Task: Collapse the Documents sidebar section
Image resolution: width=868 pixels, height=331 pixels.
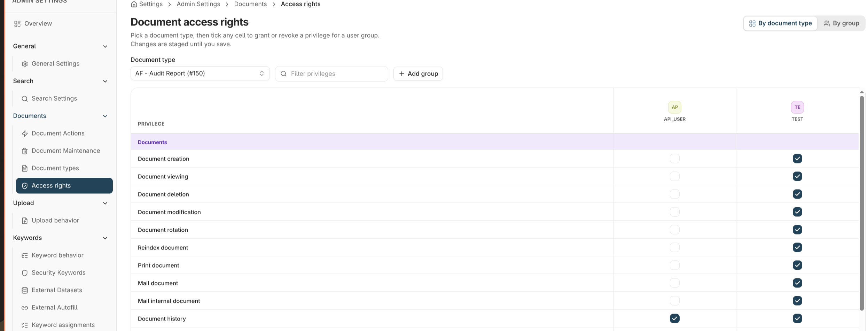Action: coord(105,116)
